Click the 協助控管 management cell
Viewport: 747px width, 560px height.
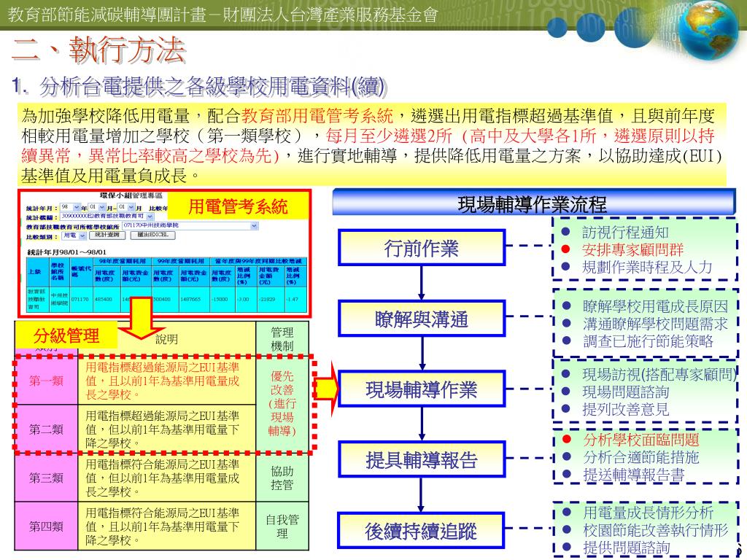[282, 478]
